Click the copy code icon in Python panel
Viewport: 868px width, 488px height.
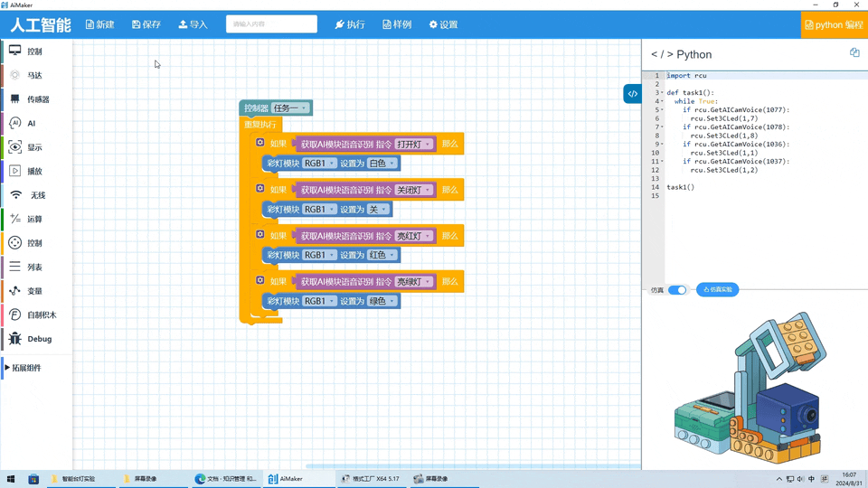point(854,53)
